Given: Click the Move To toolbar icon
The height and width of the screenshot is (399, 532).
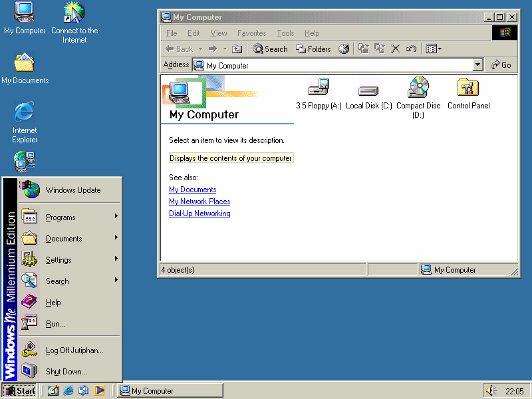Looking at the screenshot, I should pos(364,49).
